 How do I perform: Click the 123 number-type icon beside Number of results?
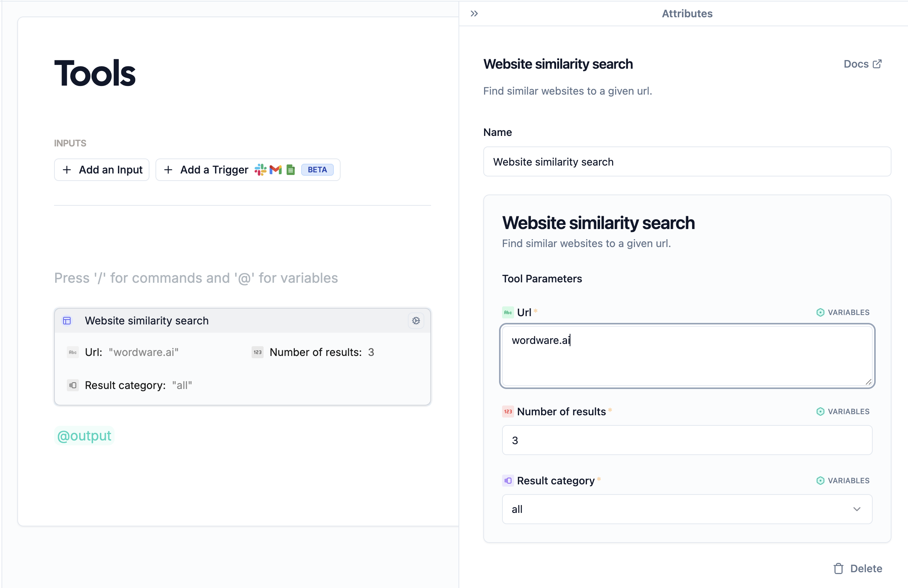[507, 411]
